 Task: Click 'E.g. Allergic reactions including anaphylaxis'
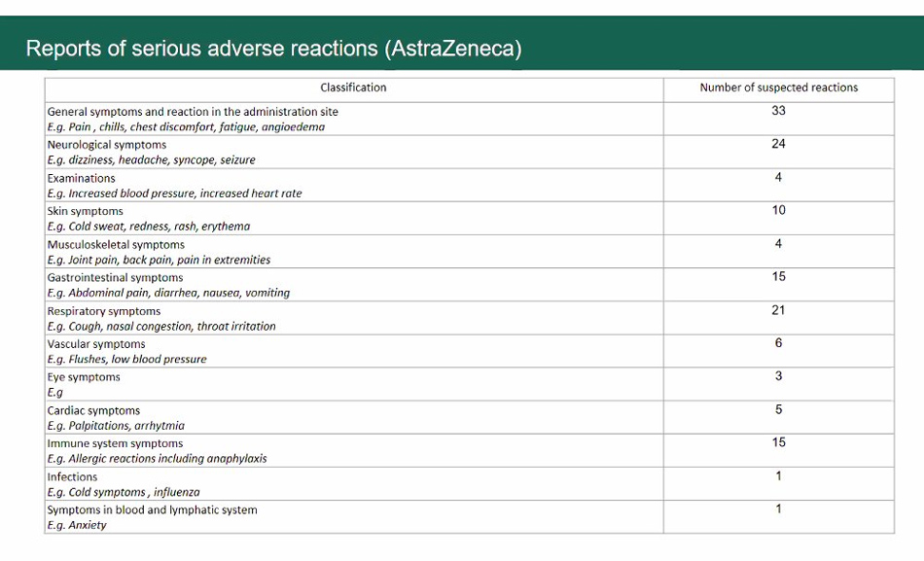click(x=157, y=459)
